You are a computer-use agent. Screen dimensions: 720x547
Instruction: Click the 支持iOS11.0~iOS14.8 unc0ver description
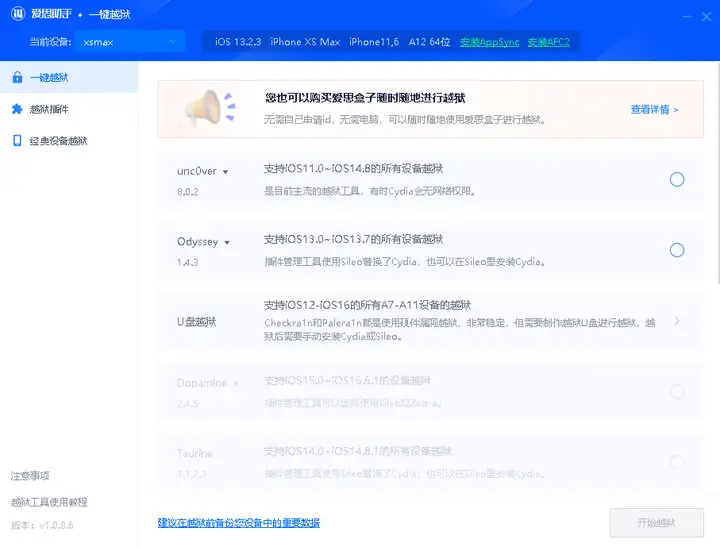[354, 169]
